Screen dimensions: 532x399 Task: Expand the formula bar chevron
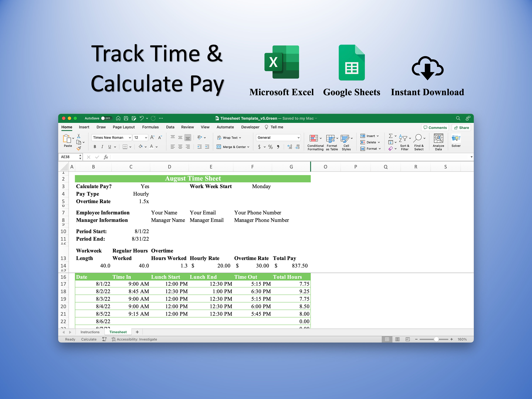pos(471,157)
